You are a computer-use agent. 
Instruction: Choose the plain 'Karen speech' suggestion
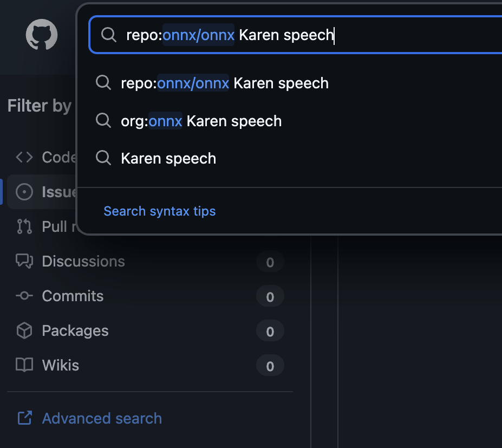coord(168,159)
